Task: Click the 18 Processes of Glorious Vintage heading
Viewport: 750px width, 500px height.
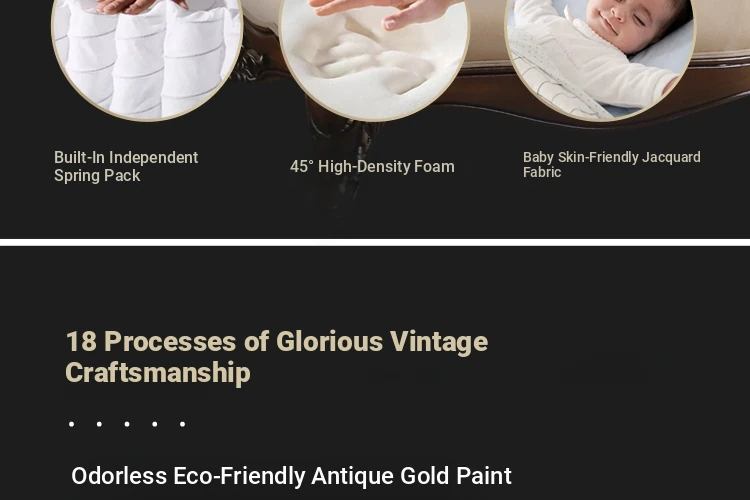Action: [276, 357]
